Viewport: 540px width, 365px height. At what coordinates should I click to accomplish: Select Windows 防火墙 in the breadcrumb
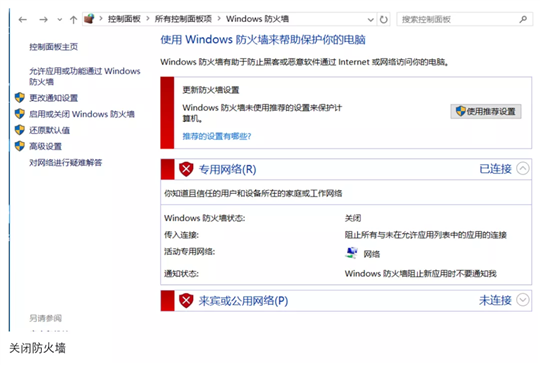pos(257,19)
